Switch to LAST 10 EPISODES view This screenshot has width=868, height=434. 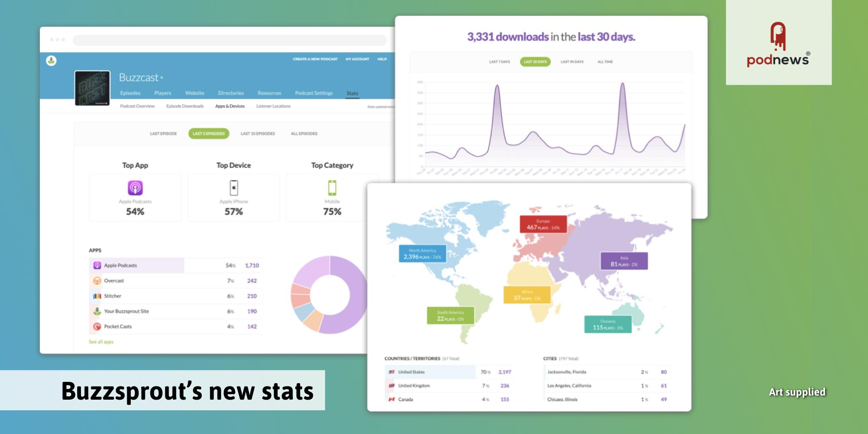[258, 134]
